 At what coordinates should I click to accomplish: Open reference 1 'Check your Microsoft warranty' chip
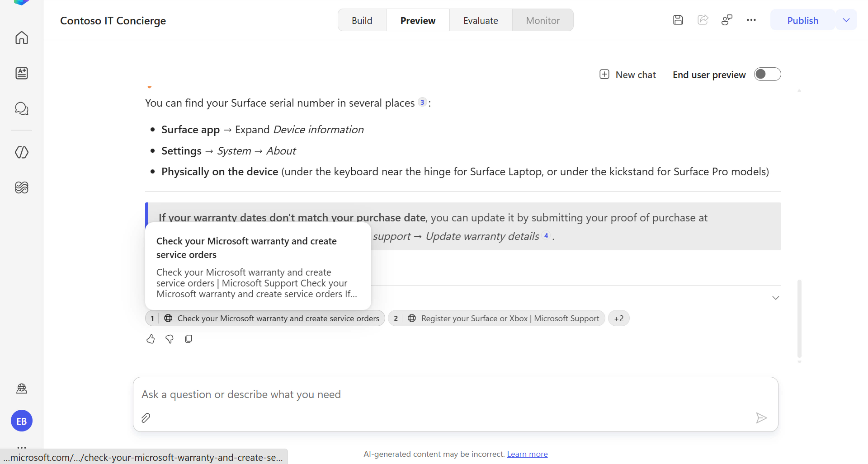click(265, 319)
